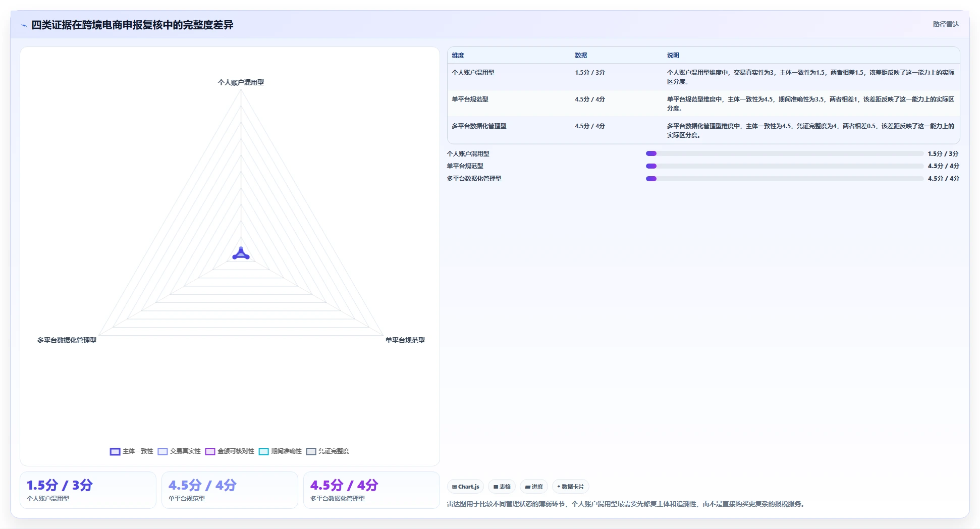
Task: Click the 多平台数据化管理型 explanation text in table
Action: pos(810,131)
